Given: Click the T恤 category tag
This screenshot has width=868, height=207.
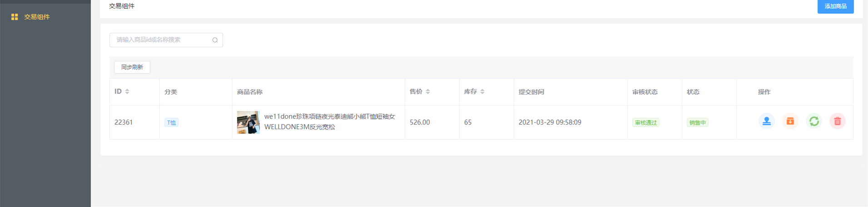Looking at the screenshot, I should click(x=171, y=122).
